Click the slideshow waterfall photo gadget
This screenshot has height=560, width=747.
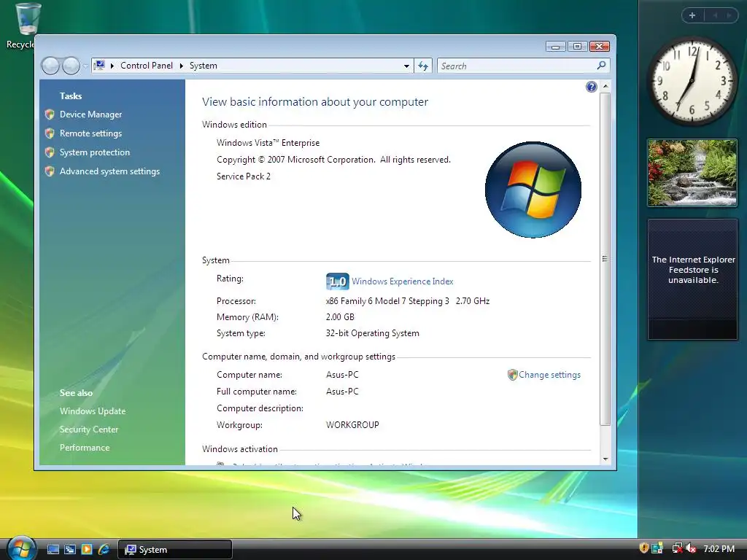(692, 173)
